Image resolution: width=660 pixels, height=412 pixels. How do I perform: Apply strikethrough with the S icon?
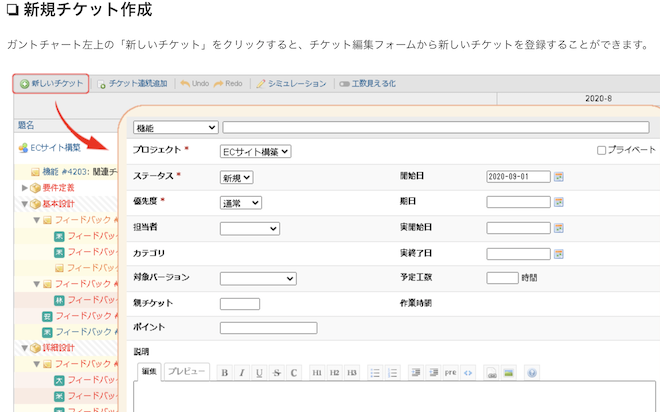click(277, 373)
